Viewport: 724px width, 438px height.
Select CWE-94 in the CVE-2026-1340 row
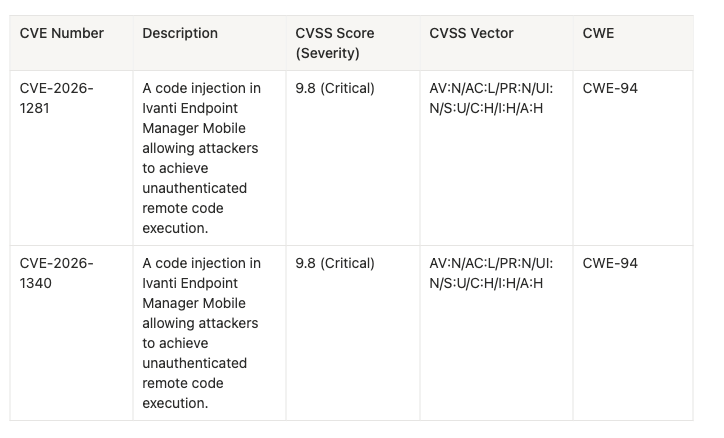click(x=610, y=263)
